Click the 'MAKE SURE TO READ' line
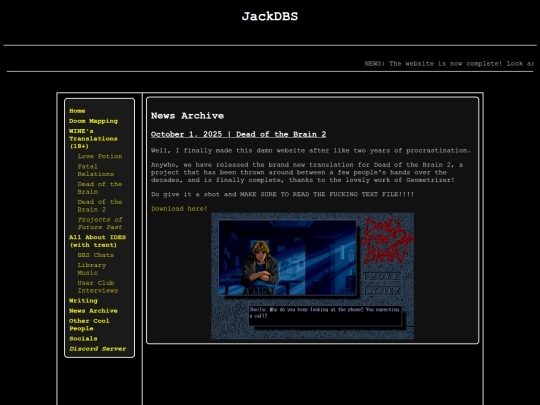The image size is (540, 405). click(282, 194)
